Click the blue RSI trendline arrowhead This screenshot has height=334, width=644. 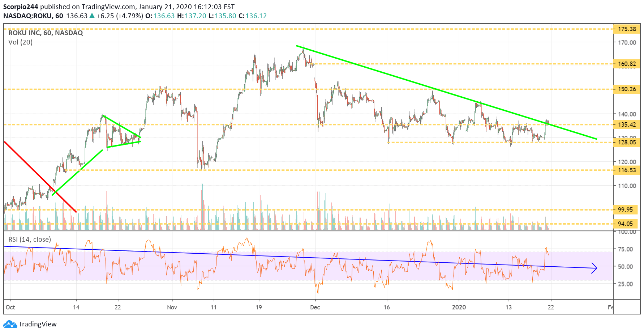pos(594,268)
